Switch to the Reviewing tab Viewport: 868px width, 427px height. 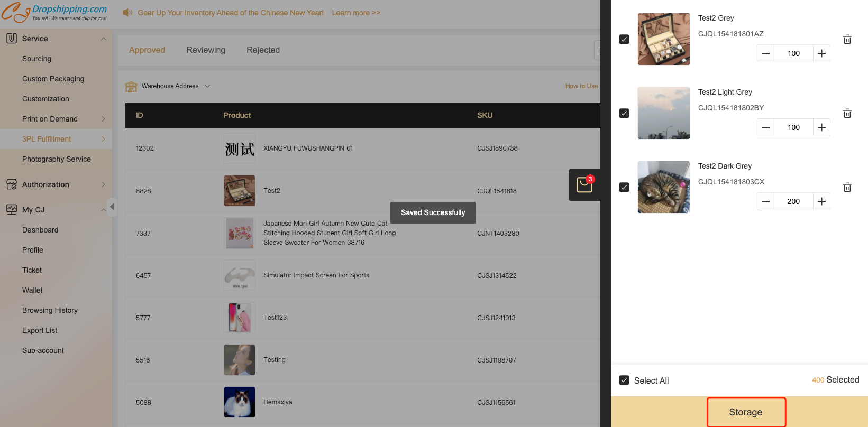click(x=206, y=50)
